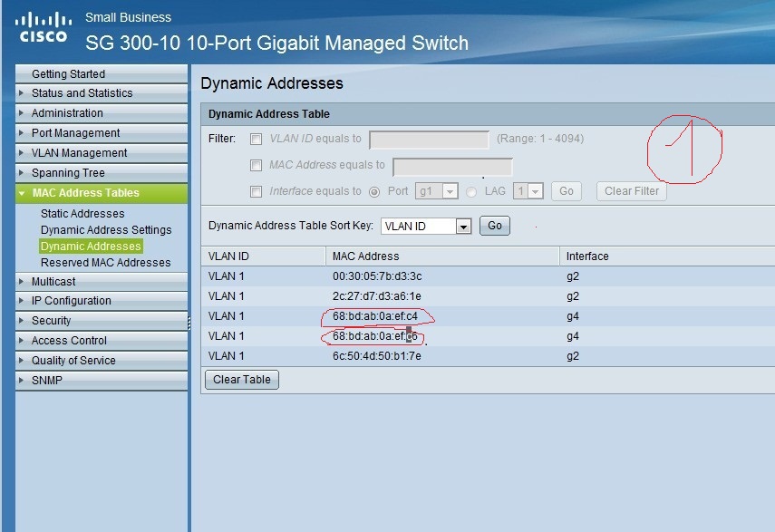
Task: Expand Multicast menu arrow
Action: pyautogui.click(x=21, y=282)
